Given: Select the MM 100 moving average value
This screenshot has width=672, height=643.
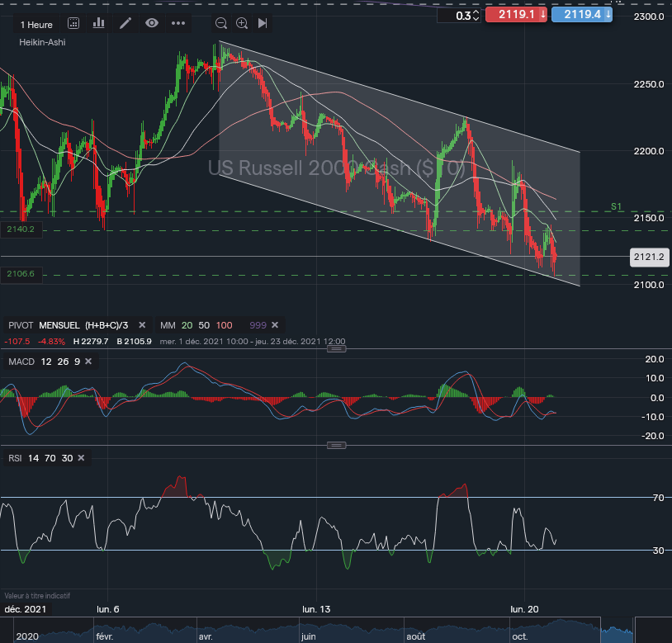Looking at the screenshot, I should 225,325.
